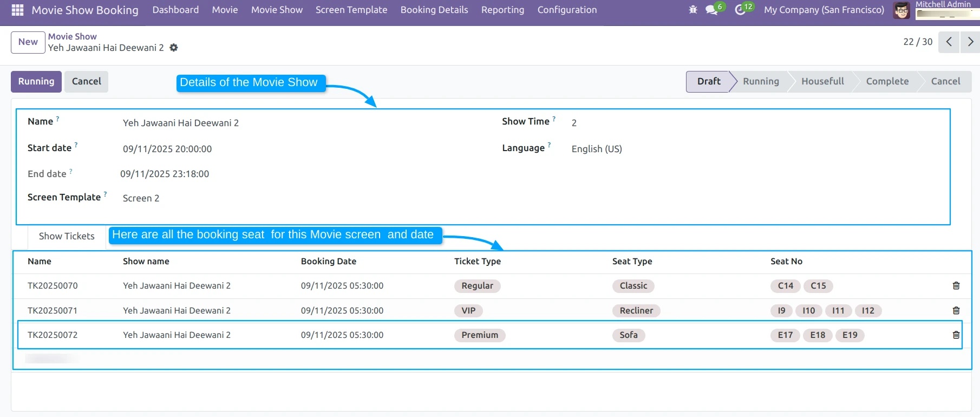Viewport: 980px width, 417px height.
Task: Click help tooltip next to Language
Action: pyautogui.click(x=549, y=145)
